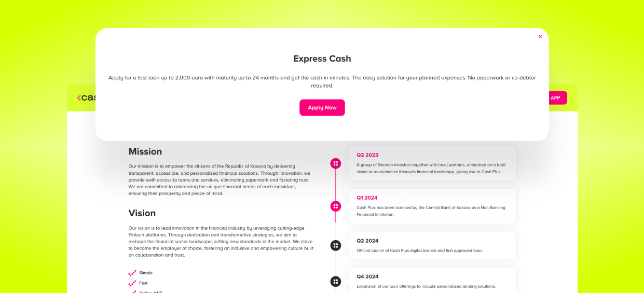Close the Express Cash popup
The image size is (644, 293).
[x=540, y=37]
